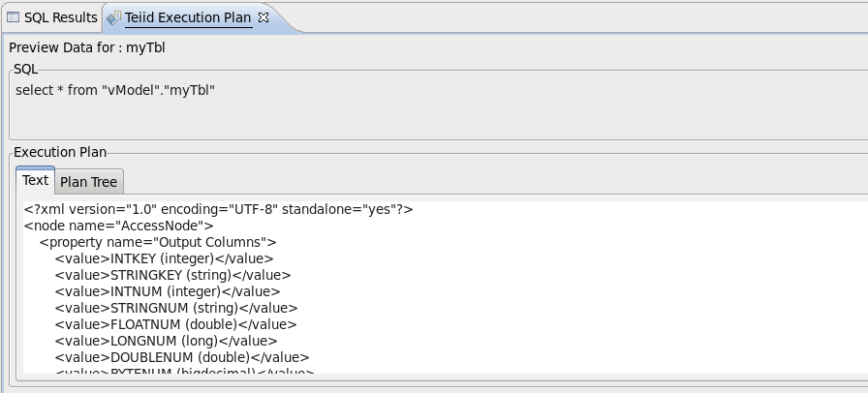Click the INTKEY (integer) value line
This screenshot has width=868, height=393.
(164, 258)
